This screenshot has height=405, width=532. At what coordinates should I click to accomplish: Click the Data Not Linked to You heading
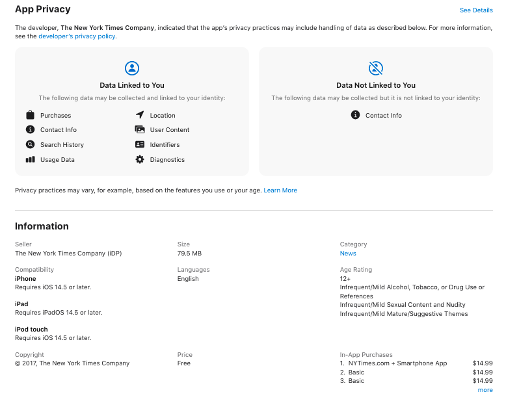[376, 85]
